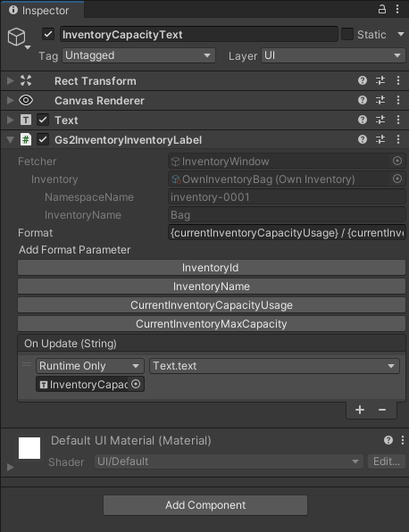409x532 pixels.
Task: Add a listener with the plus icon
Action: tap(360, 410)
